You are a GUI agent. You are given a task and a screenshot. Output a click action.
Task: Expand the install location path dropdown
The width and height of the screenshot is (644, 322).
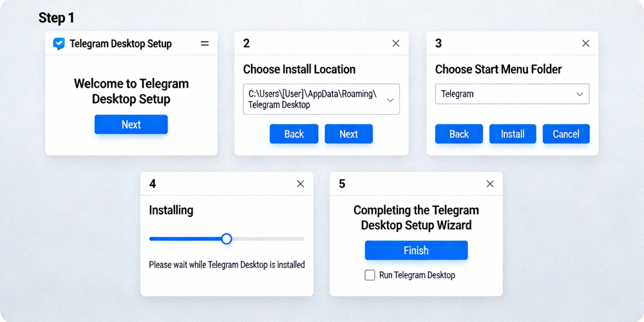pyautogui.click(x=390, y=100)
